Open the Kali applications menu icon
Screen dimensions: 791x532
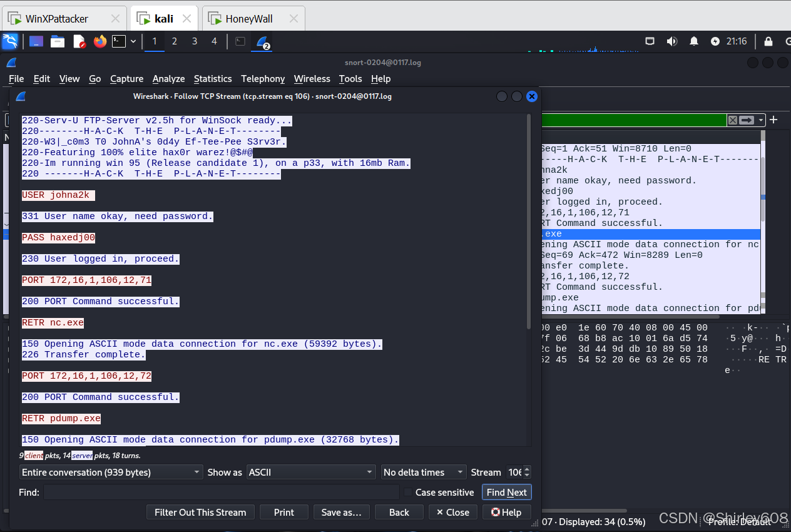coord(9,41)
